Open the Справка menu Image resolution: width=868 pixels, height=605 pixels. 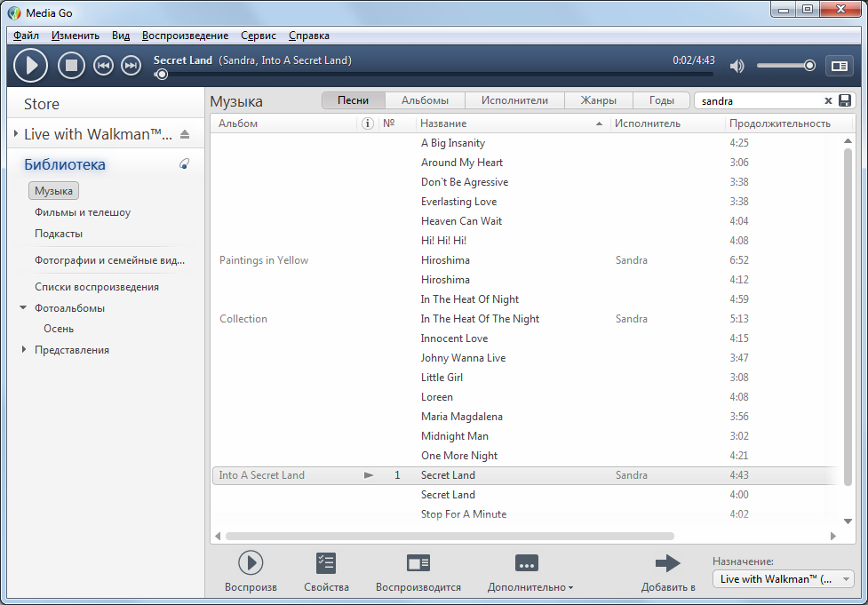pos(309,36)
